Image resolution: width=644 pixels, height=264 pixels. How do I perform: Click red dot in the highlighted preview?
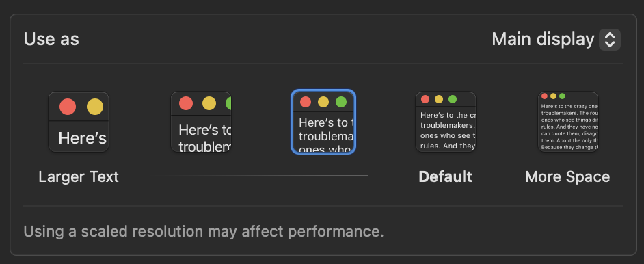point(306,102)
